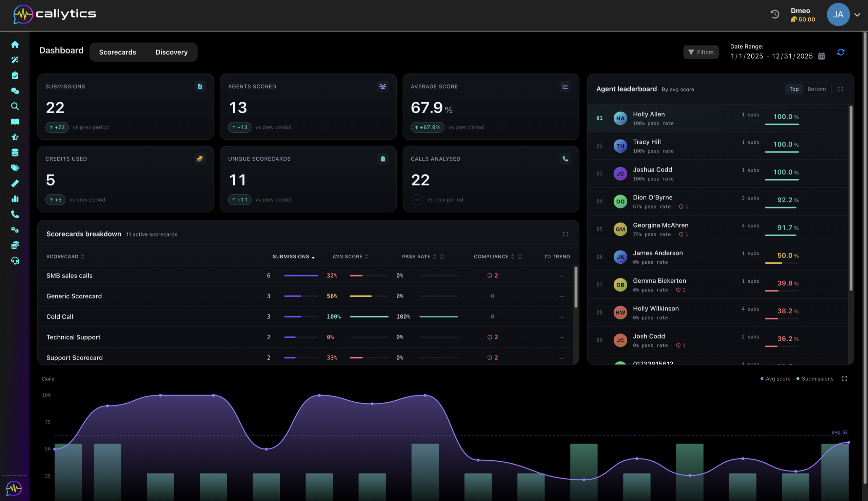868x501 pixels.
Task: Open the calendar icon for date range
Action: [x=822, y=56]
